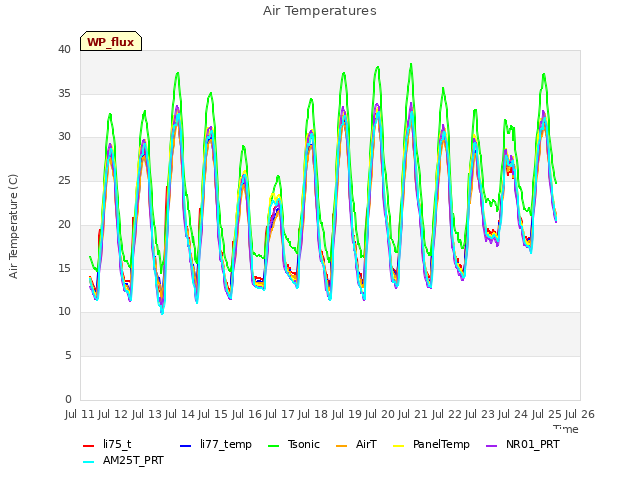This screenshot has height=480, width=640.
Task: Click the '35' y-axis tick label
Action: click(64, 93)
